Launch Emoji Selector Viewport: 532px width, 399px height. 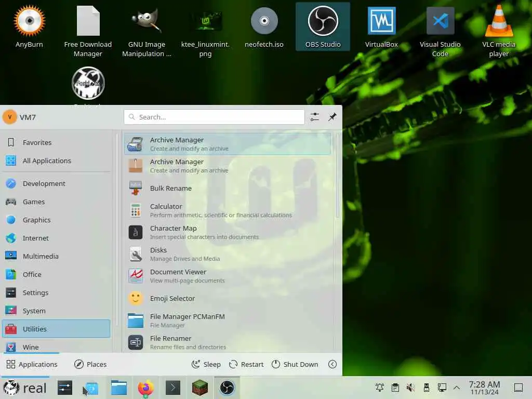point(228,299)
